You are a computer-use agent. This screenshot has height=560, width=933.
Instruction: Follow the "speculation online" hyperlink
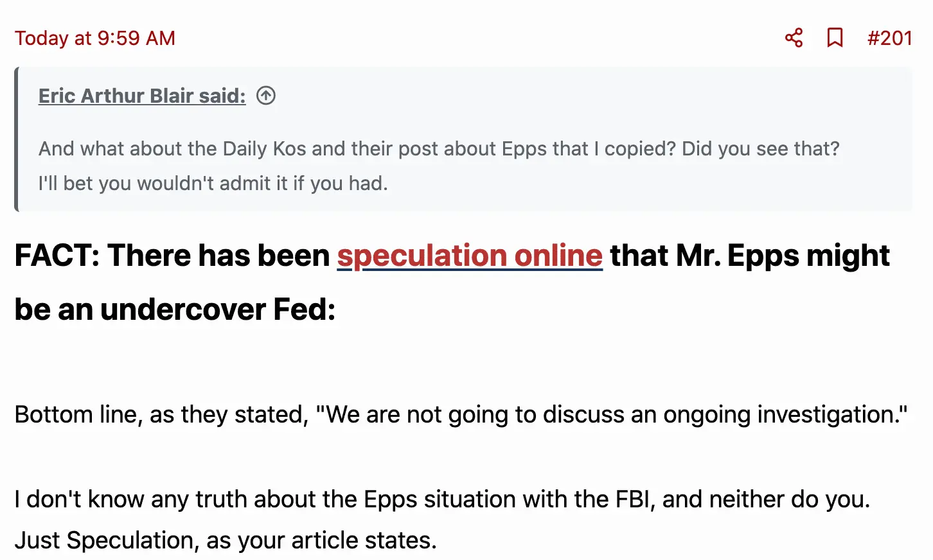point(470,256)
